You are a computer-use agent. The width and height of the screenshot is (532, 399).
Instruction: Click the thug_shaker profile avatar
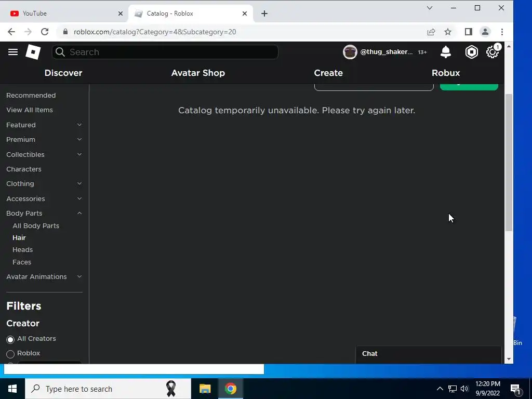click(x=350, y=52)
